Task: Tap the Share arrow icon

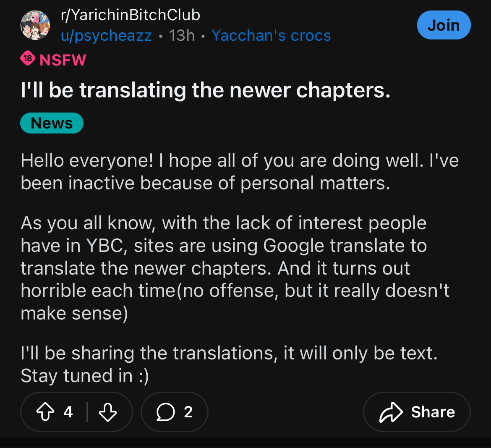Action: click(x=391, y=412)
